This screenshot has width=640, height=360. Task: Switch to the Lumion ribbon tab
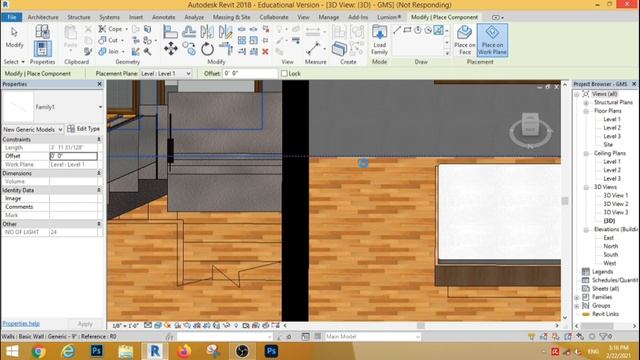389,17
